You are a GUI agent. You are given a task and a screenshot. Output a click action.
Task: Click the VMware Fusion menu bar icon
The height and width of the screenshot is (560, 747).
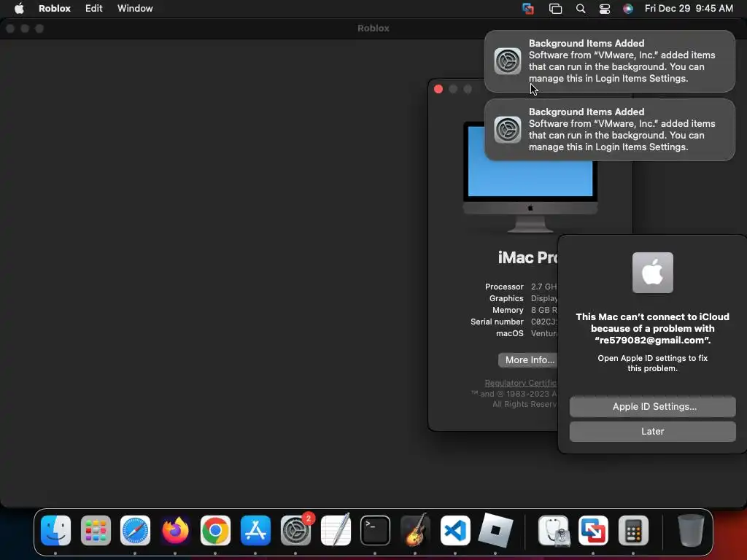pos(528,8)
